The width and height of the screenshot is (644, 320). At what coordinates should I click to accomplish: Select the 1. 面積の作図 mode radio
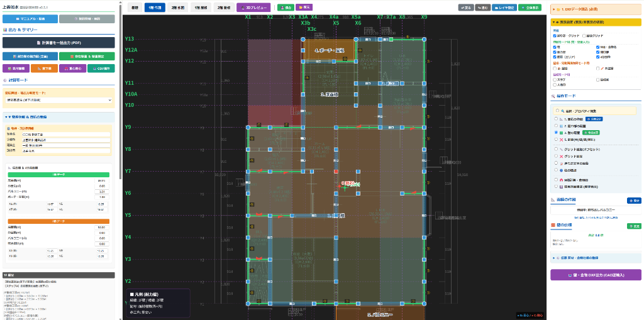(x=556, y=119)
